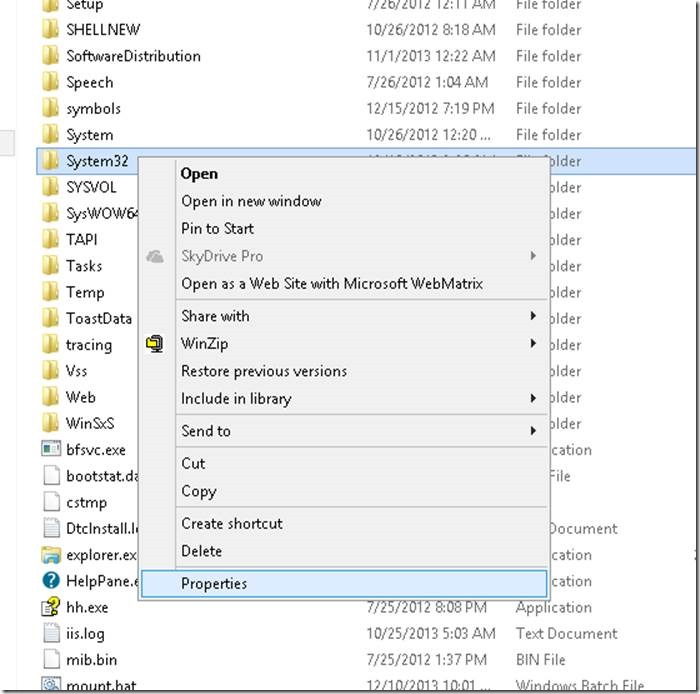Click the BIN File type cell
The width and height of the screenshot is (700, 694).
tap(541, 660)
